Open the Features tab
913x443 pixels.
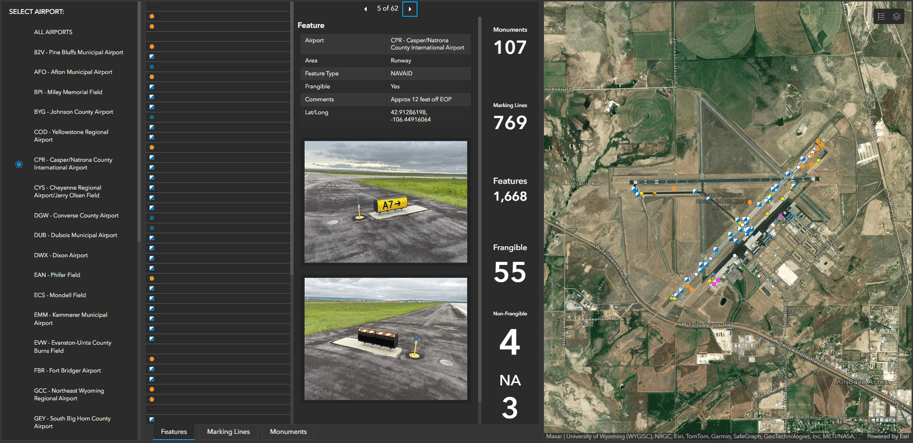[x=174, y=432]
